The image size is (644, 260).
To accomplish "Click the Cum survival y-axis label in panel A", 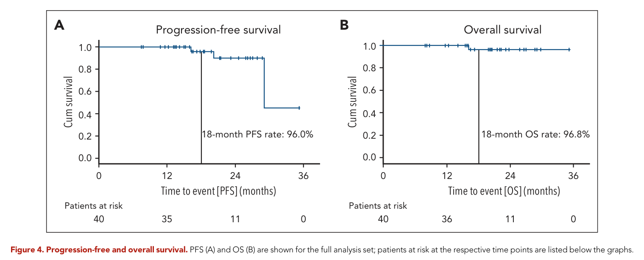I will (69, 102).
